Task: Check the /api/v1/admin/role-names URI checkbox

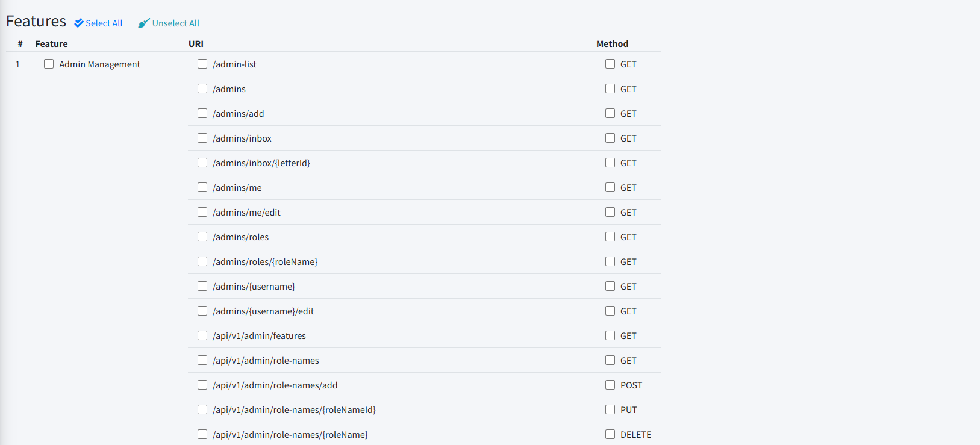Action: click(202, 360)
